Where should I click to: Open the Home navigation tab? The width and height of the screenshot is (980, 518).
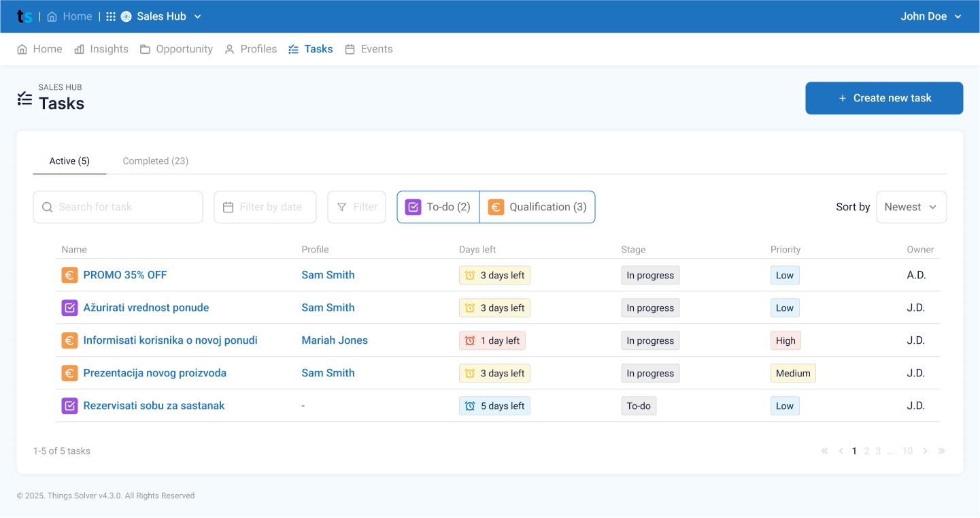coord(39,49)
